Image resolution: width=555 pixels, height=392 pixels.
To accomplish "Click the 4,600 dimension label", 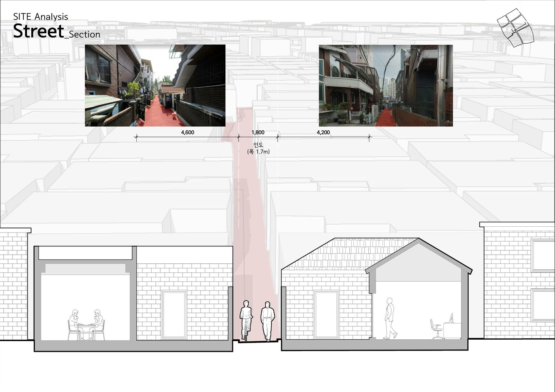I will pyautogui.click(x=188, y=132).
